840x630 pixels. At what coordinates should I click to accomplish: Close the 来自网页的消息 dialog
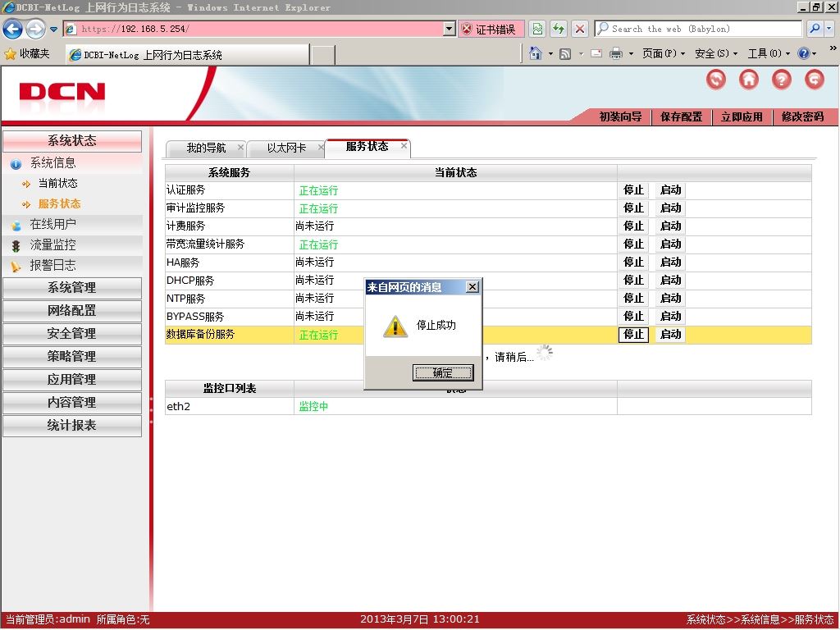coord(472,287)
